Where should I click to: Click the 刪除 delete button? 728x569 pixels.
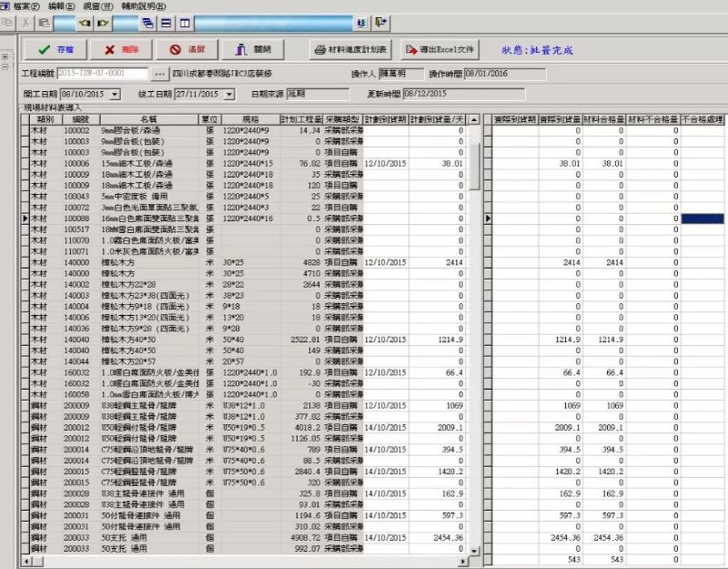click(x=121, y=49)
